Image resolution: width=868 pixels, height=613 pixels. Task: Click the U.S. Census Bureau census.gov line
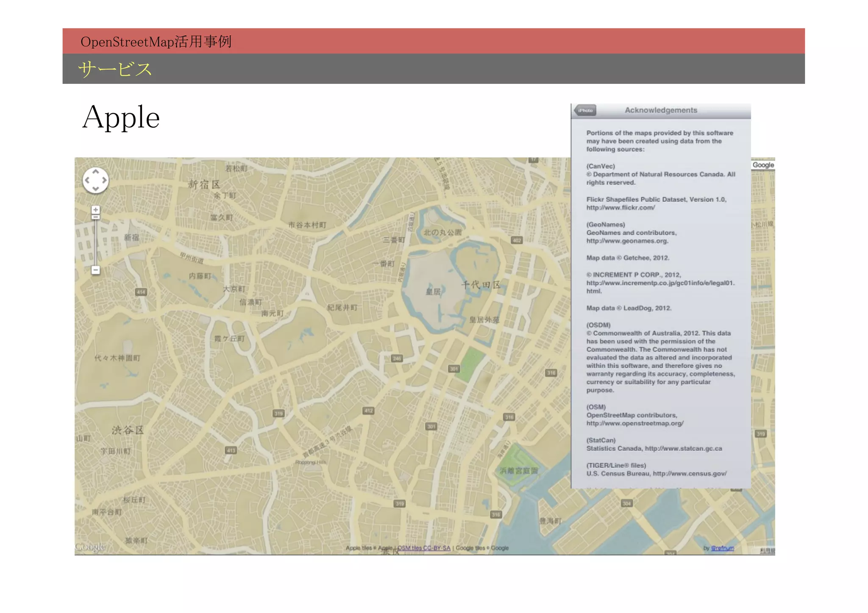coord(657,474)
